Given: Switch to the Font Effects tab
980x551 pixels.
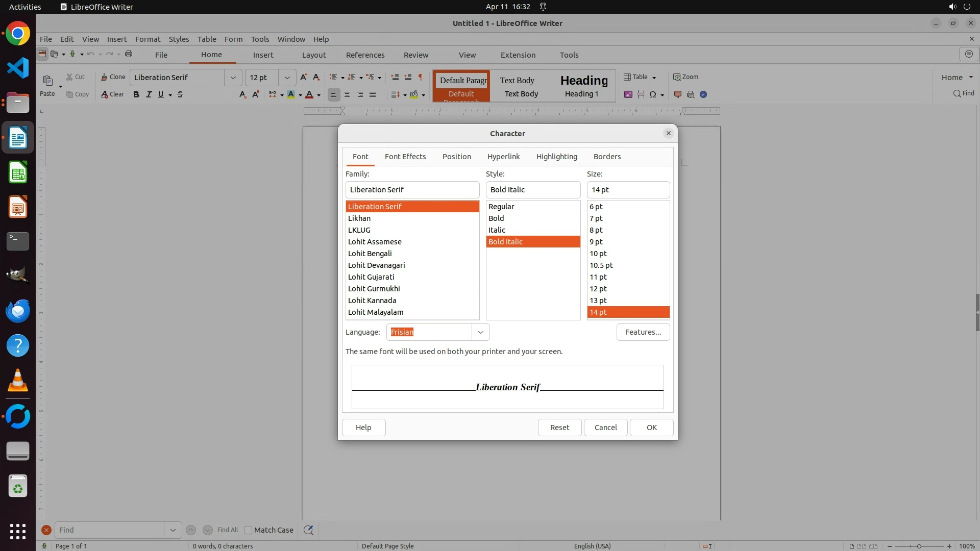Looking at the screenshot, I should [x=405, y=157].
